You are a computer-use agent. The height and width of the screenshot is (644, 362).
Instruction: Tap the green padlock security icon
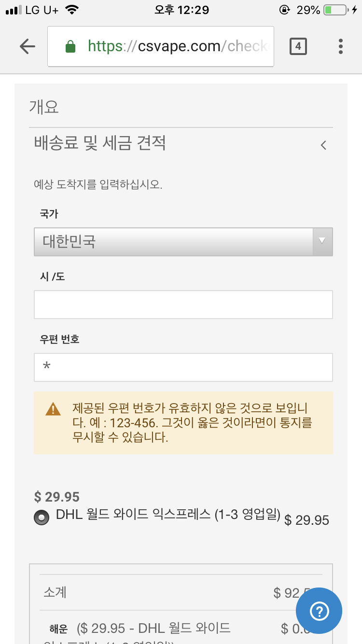click(70, 46)
